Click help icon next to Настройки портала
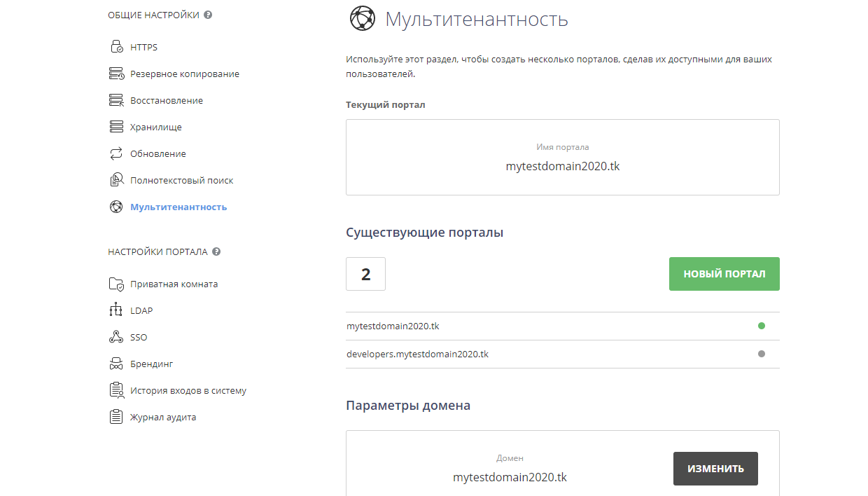The image size is (868, 496). [216, 252]
